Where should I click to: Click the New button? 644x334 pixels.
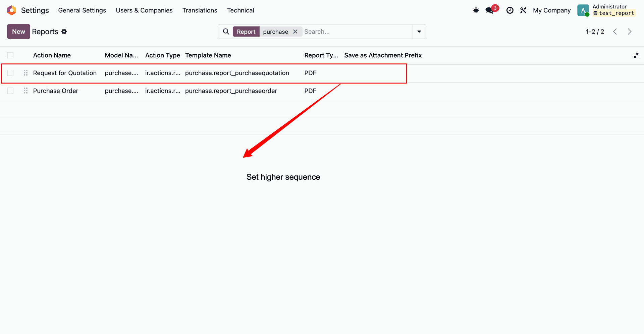(x=18, y=32)
